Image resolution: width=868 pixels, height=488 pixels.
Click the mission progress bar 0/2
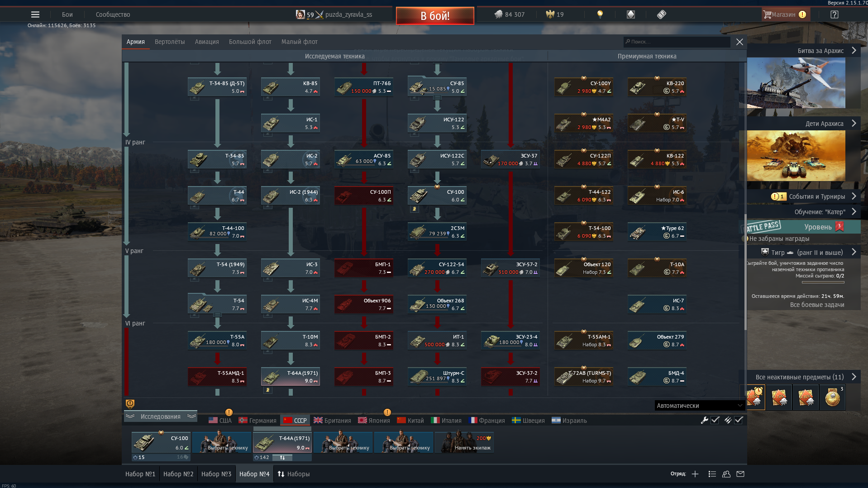click(823, 282)
